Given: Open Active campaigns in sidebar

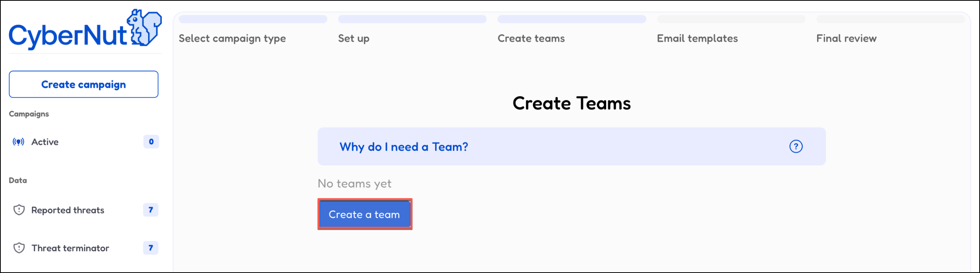Looking at the screenshot, I should pyautogui.click(x=45, y=142).
